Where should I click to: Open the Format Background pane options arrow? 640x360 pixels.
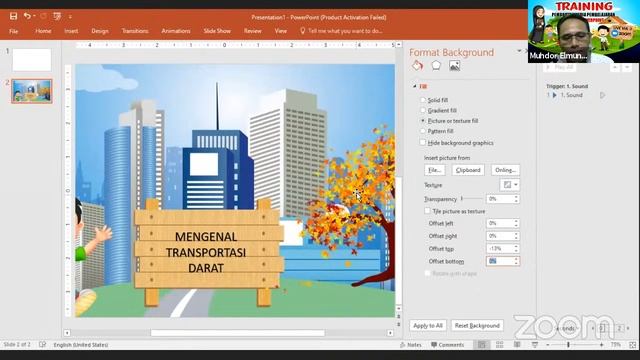tap(519, 51)
